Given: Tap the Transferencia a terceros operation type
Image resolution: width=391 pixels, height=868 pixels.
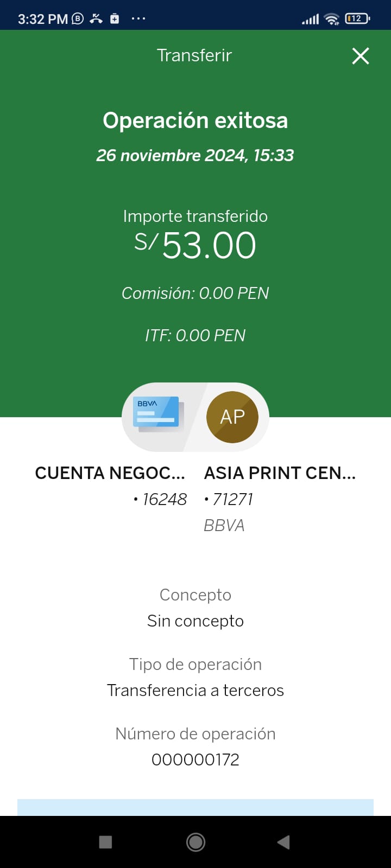Looking at the screenshot, I should coord(195,690).
